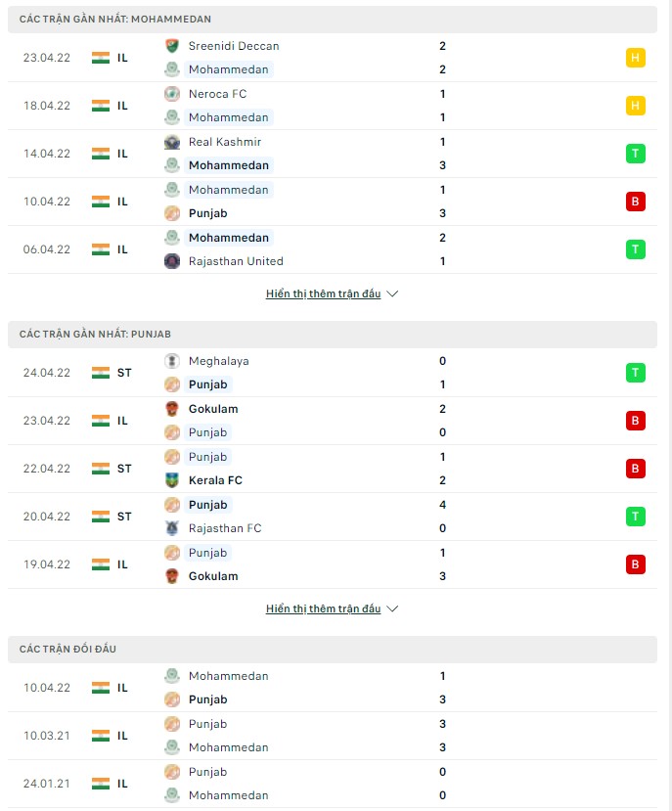Select the 10.03.21 Punjab vs Mohammedan 3-3 match
Viewport: 672px width, 811px height.
point(333,736)
